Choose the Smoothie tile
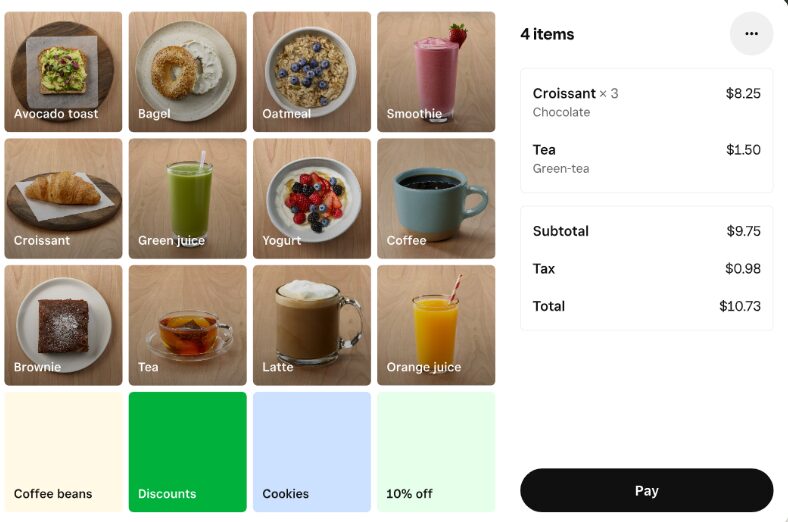The width and height of the screenshot is (788, 522). click(x=436, y=72)
